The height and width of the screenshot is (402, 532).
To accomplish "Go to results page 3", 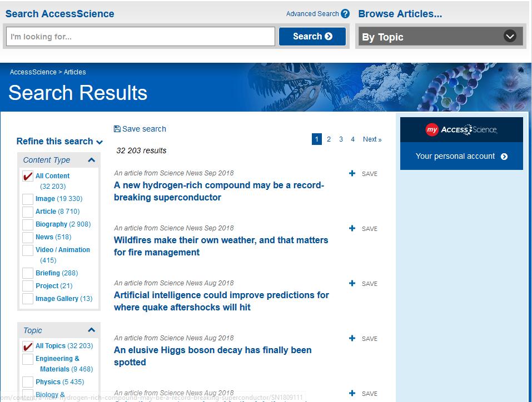I will pyautogui.click(x=341, y=139).
